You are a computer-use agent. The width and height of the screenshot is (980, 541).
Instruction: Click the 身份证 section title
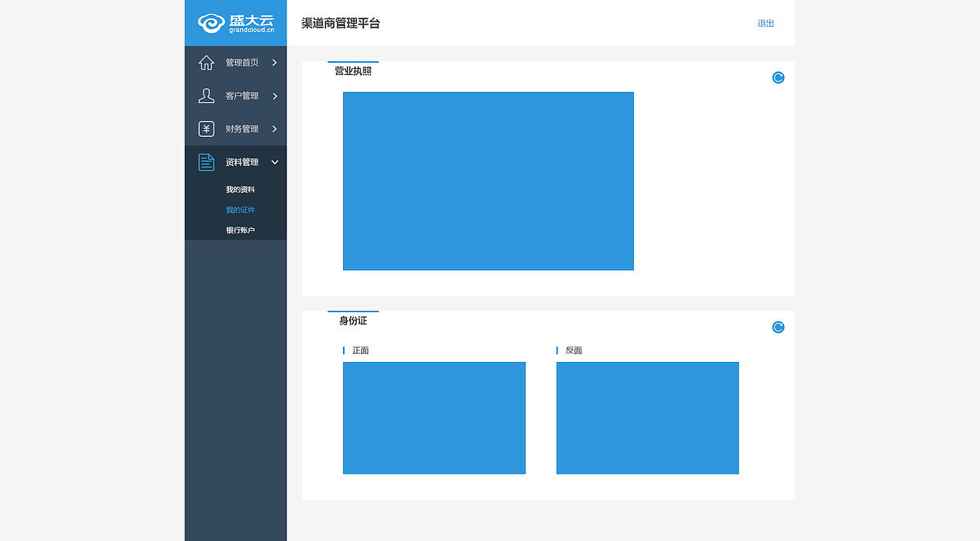coord(353,321)
